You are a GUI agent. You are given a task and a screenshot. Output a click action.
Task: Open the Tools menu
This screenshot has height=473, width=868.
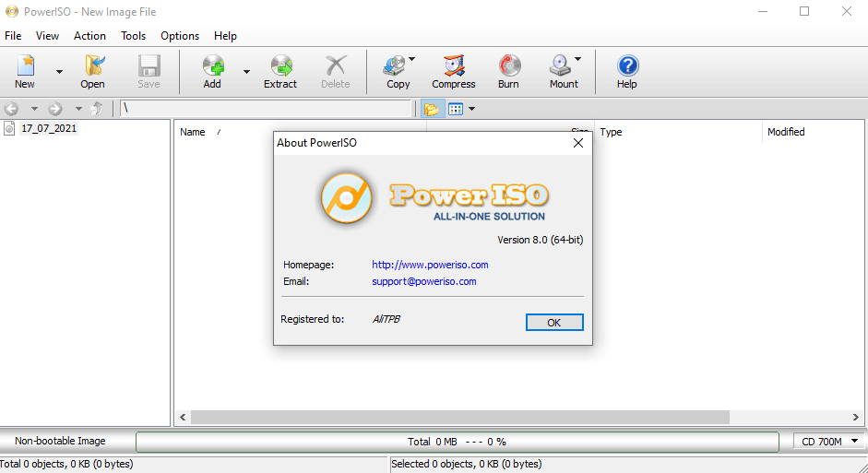pyautogui.click(x=134, y=36)
